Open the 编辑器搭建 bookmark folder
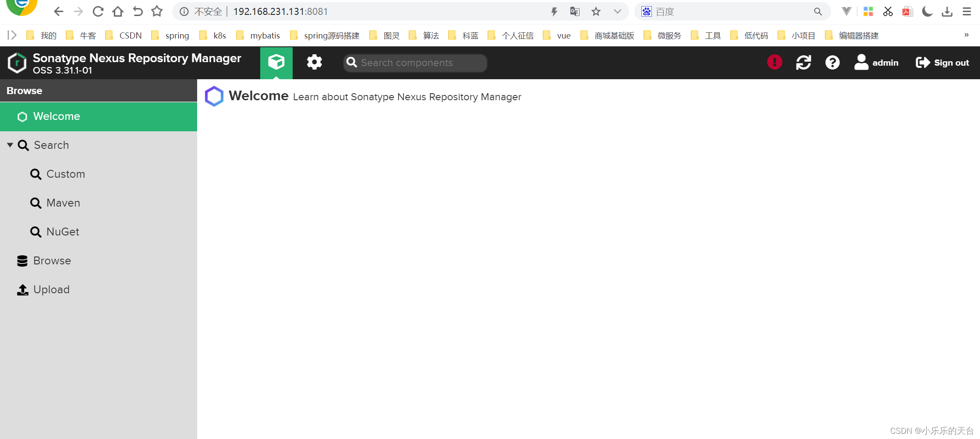This screenshot has width=980, height=439. [x=852, y=35]
